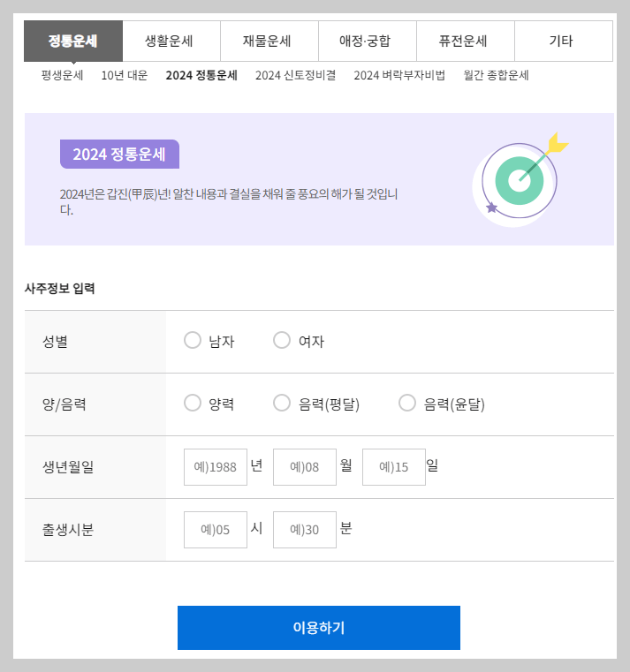Click the 사주정보 입력 heading
Image resolution: width=630 pixels, height=672 pixels.
(59, 289)
